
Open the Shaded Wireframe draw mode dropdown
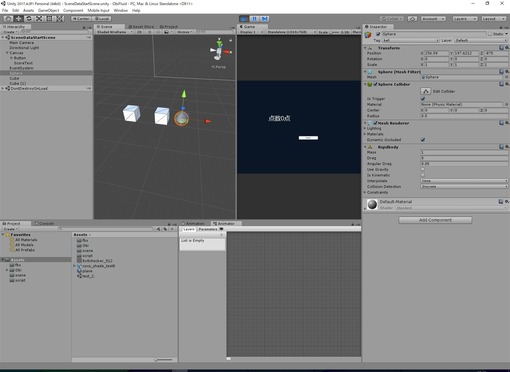point(114,32)
